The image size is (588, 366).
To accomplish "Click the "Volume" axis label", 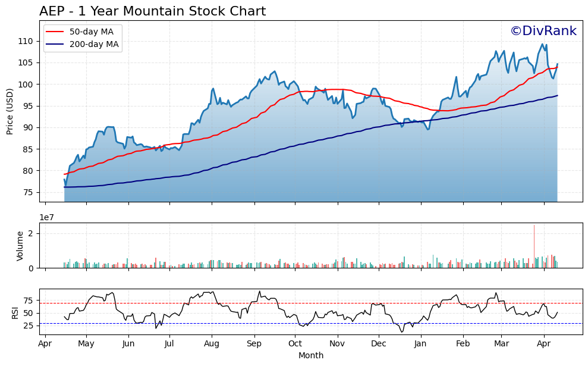I will click(20, 246).
